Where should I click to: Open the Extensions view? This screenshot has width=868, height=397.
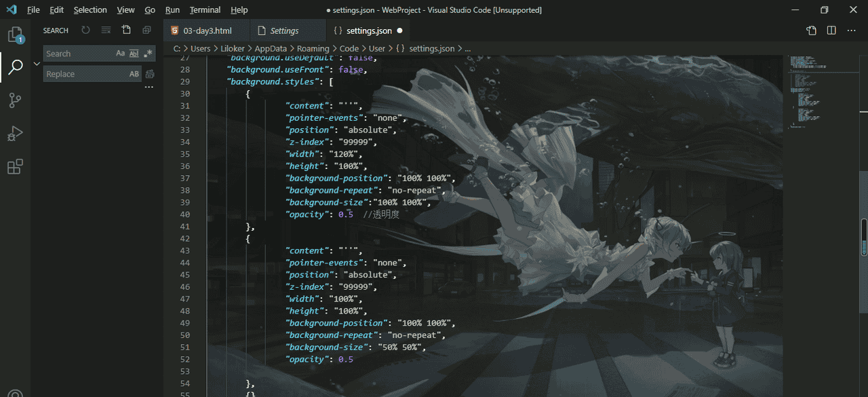(15, 167)
